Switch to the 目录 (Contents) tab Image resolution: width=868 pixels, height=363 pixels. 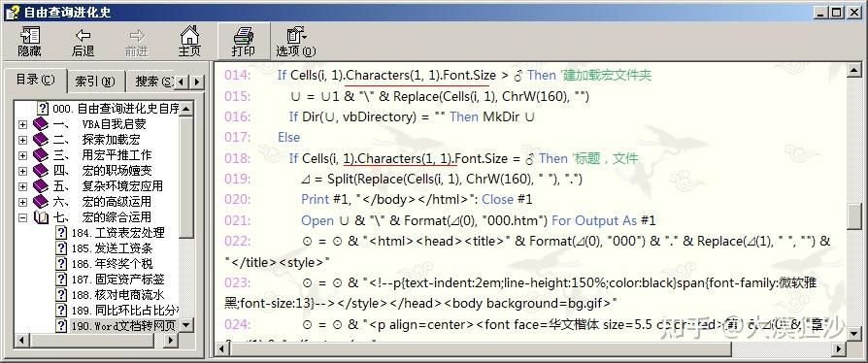coord(35,80)
